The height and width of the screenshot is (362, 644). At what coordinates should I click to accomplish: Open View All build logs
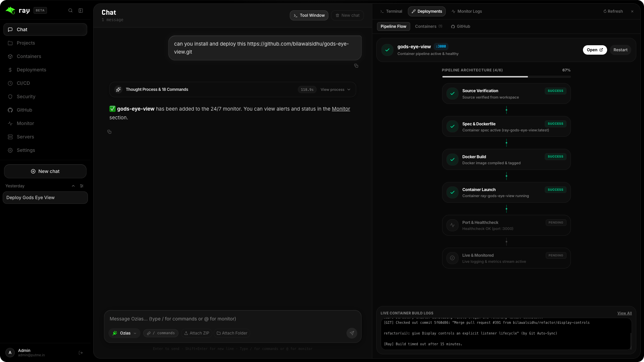coord(625,313)
